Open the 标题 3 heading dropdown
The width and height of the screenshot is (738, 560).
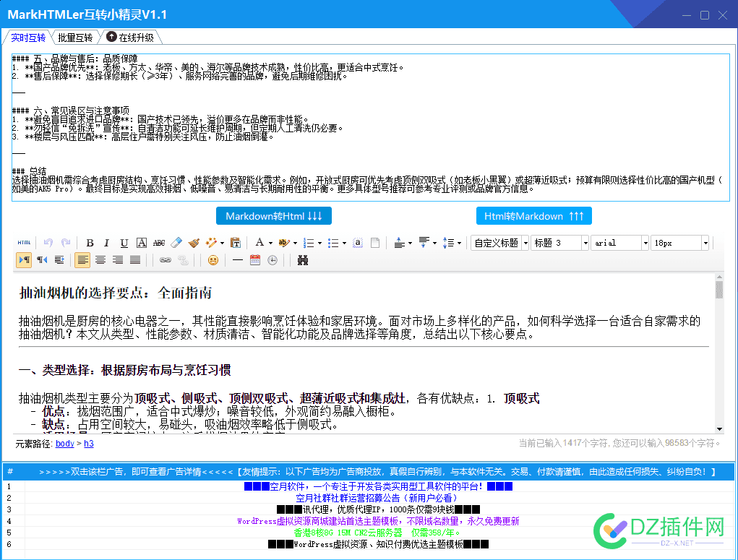(x=559, y=243)
